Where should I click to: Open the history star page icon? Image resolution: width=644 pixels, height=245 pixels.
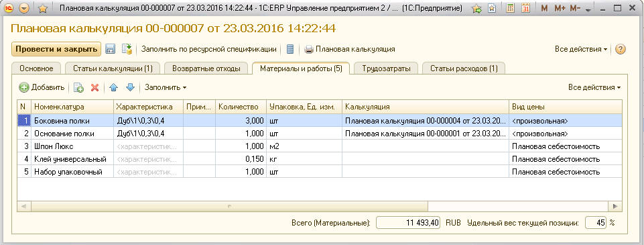[x=492, y=8]
